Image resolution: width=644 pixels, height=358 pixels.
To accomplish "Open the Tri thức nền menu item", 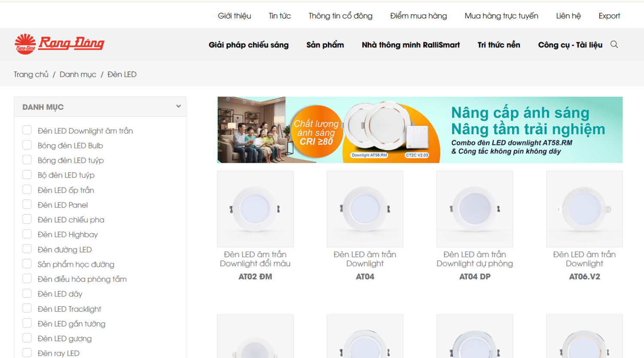I will pos(498,45).
